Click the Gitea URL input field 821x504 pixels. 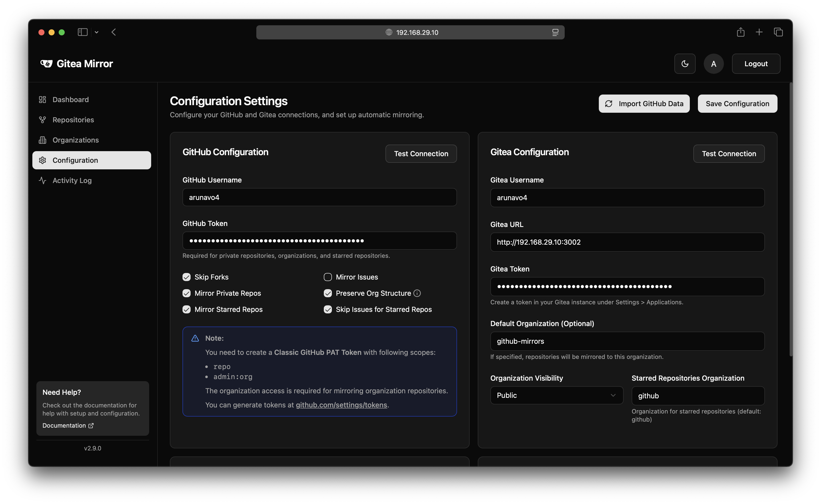[x=627, y=242]
